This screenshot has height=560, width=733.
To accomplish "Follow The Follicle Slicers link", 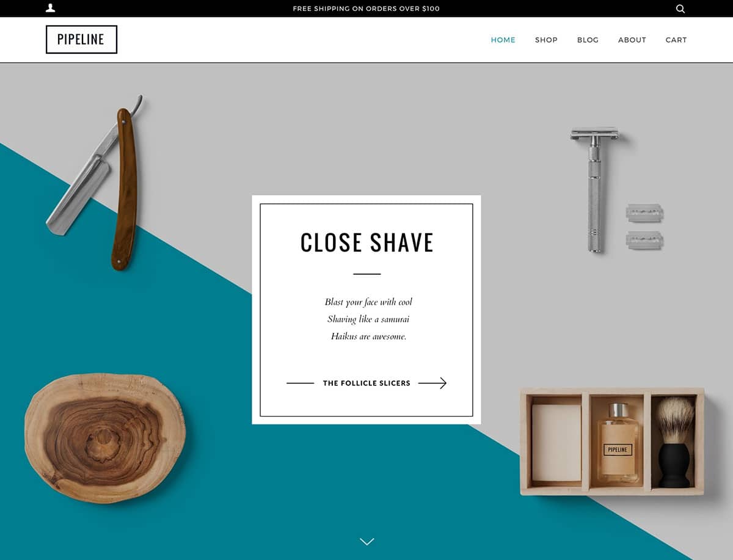I will point(366,383).
